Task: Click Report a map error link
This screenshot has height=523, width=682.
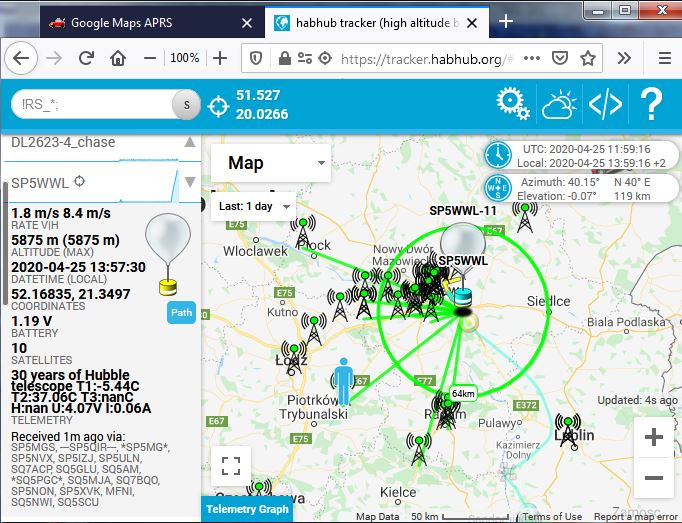Action: tap(636, 516)
